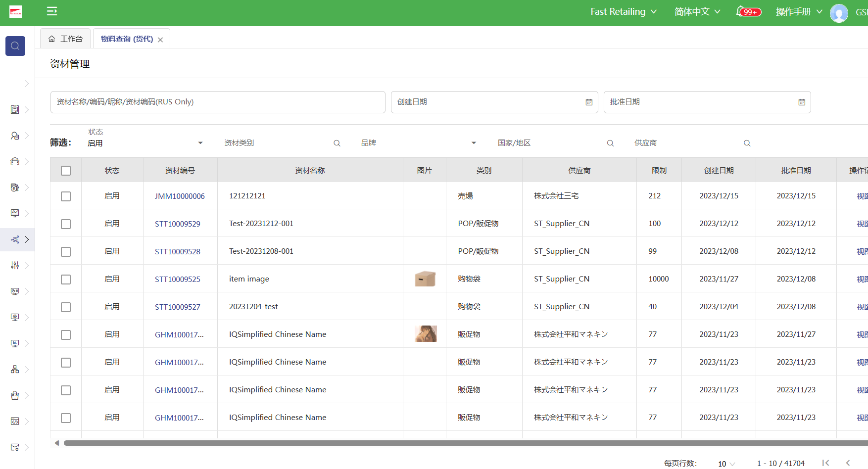Open the code window icon in sidebar
868x469 pixels.
click(x=15, y=421)
